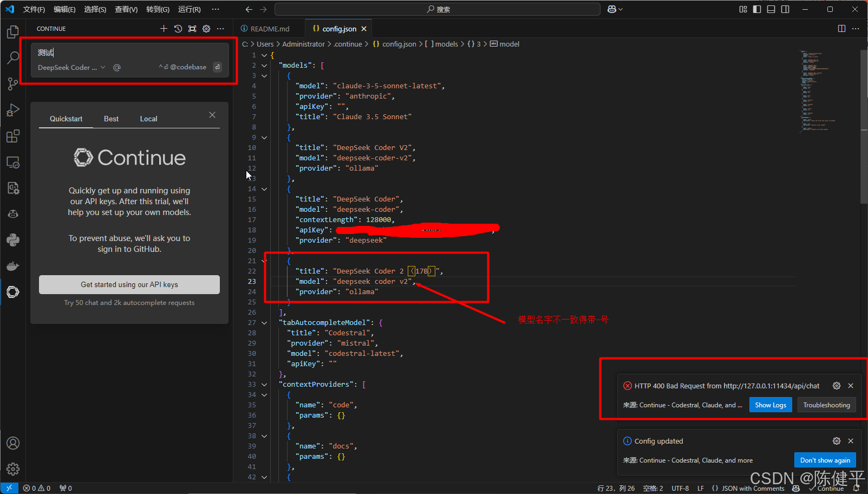Toggle the primary side bar visibility
Viewport: 868px width, 494px height.
coord(757,9)
